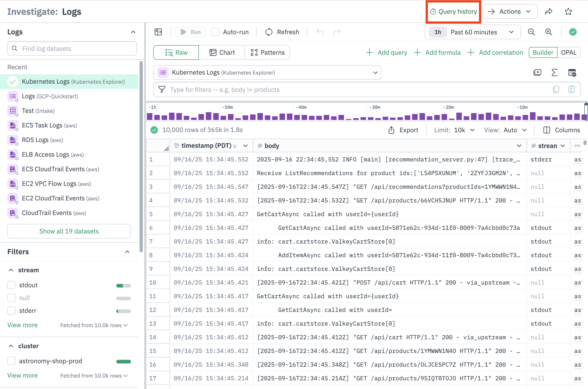The width and height of the screenshot is (588, 389).
Task: Click Show all 19 datasets
Action: [x=69, y=231]
